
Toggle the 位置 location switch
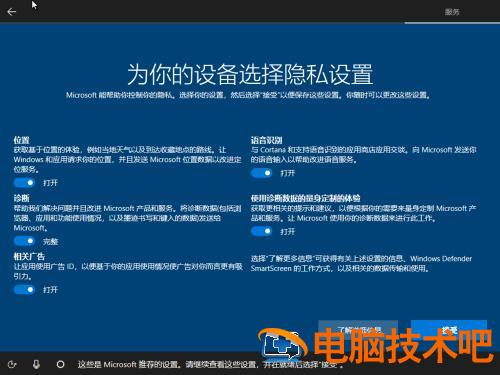(x=24, y=183)
